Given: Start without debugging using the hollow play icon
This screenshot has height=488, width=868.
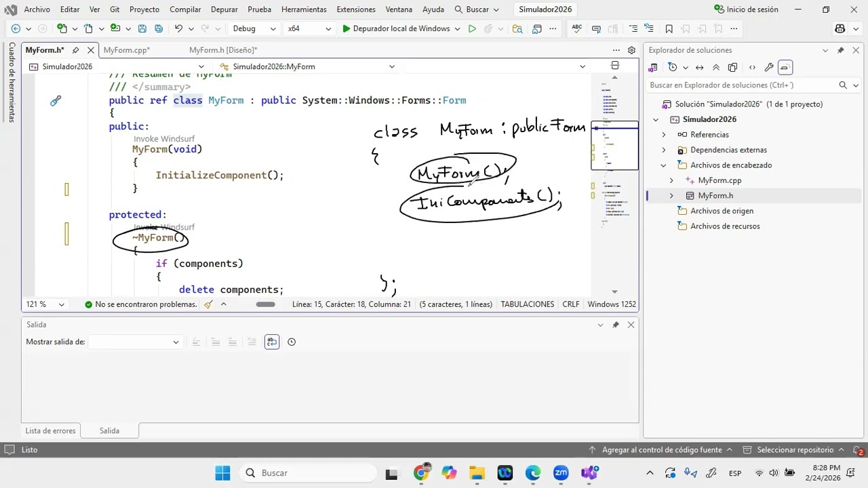Looking at the screenshot, I should (472, 28).
